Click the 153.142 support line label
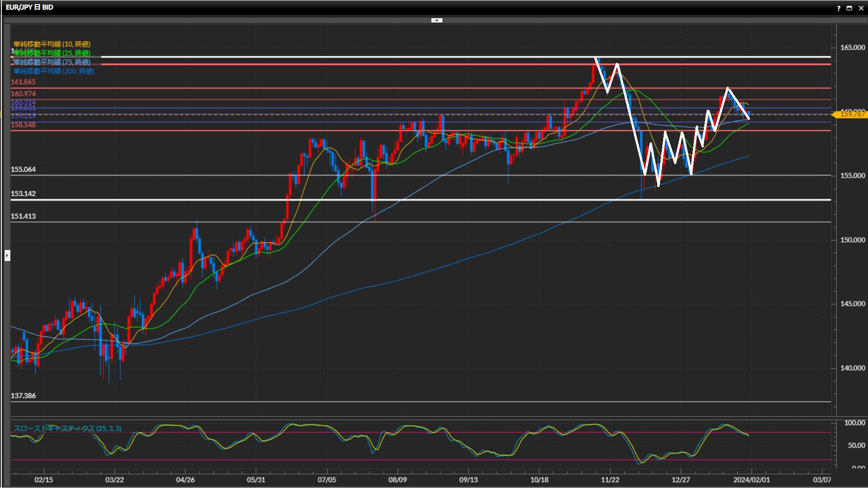This screenshot has height=488, width=868. [23, 193]
